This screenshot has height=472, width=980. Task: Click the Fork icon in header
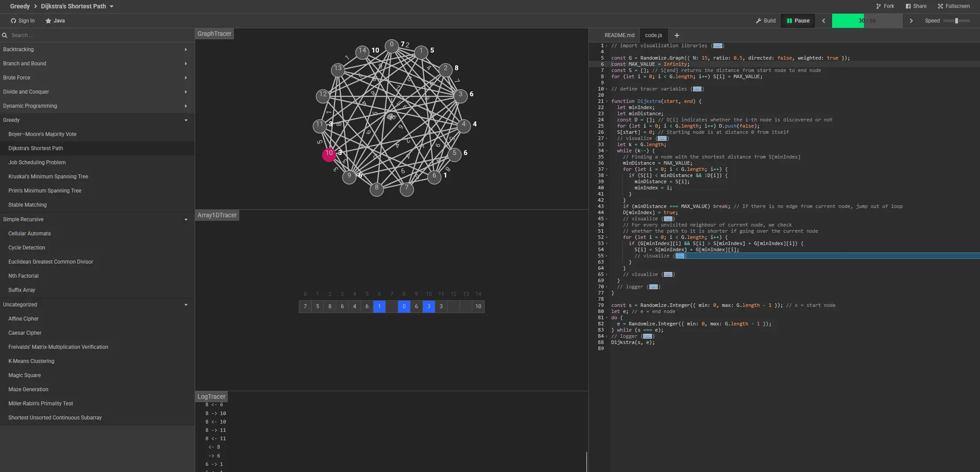878,6
